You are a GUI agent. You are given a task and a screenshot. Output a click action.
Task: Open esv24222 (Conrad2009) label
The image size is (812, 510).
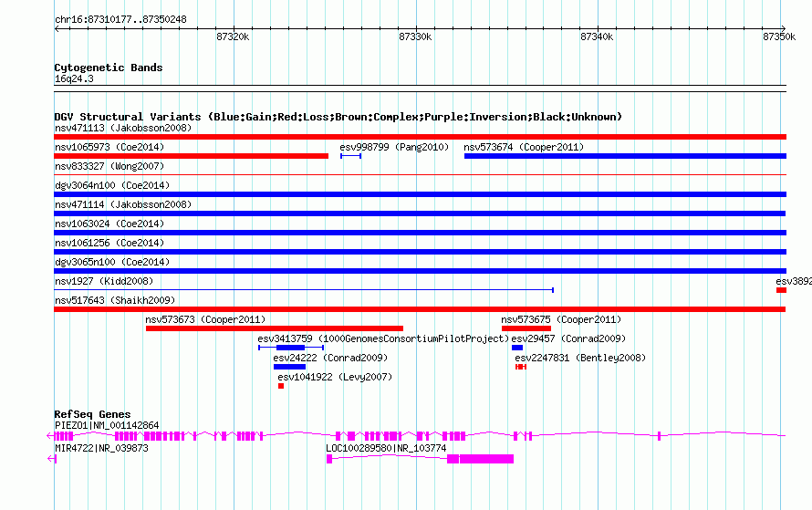click(x=330, y=358)
